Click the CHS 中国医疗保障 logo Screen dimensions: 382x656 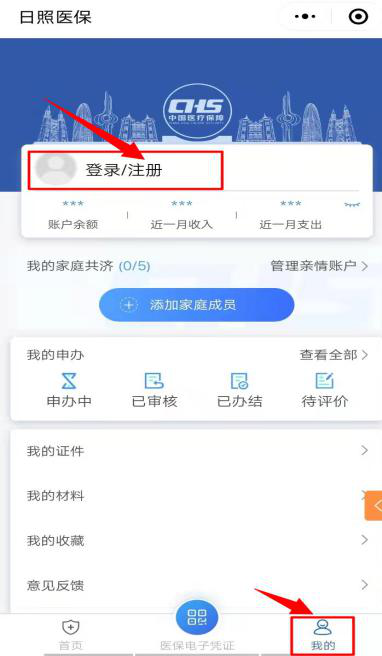(197, 111)
